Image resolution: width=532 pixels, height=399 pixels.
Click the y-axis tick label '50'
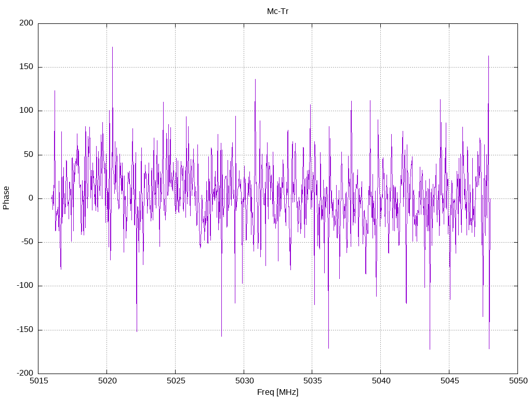(29, 154)
